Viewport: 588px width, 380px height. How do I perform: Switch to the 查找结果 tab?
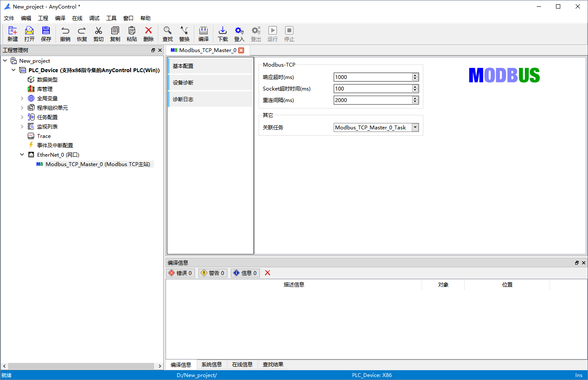tap(273, 365)
